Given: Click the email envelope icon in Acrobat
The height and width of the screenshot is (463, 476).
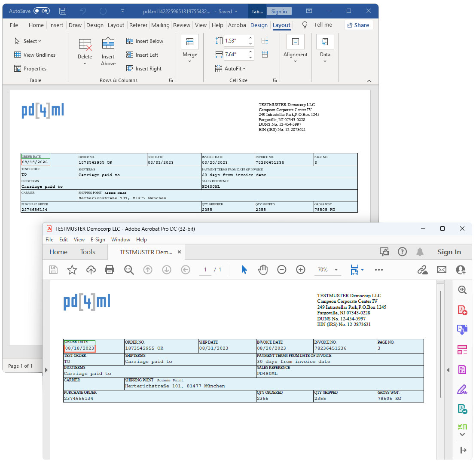Looking at the screenshot, I should [x=441, y=270].
